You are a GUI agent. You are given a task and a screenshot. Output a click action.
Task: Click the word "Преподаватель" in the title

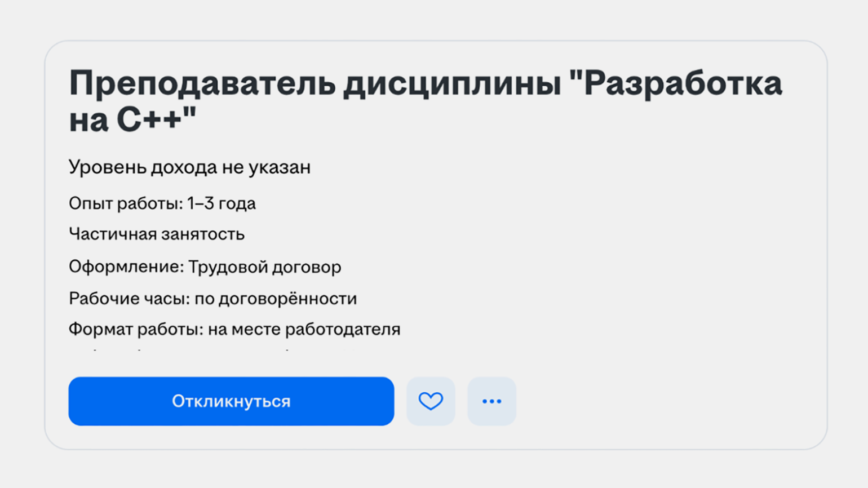(202, 83)
